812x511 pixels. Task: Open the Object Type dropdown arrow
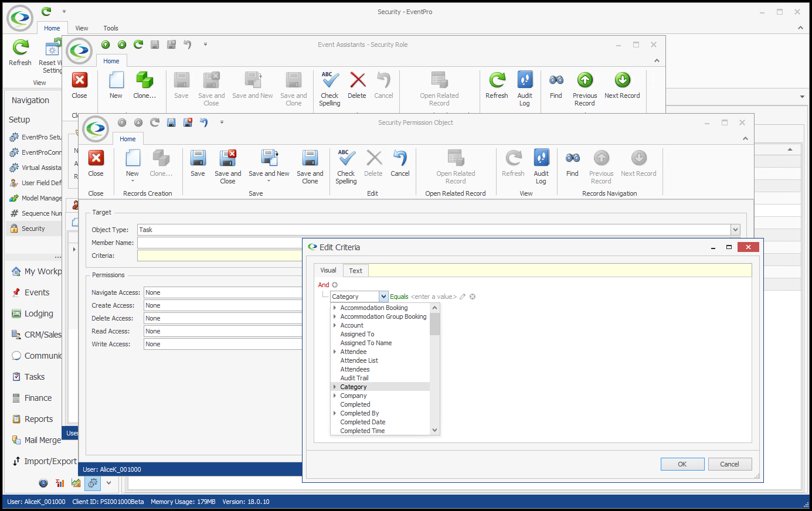click(735, 230)
